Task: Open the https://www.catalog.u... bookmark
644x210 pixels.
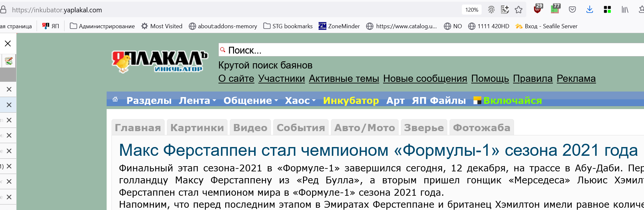Action: [402, 26]
